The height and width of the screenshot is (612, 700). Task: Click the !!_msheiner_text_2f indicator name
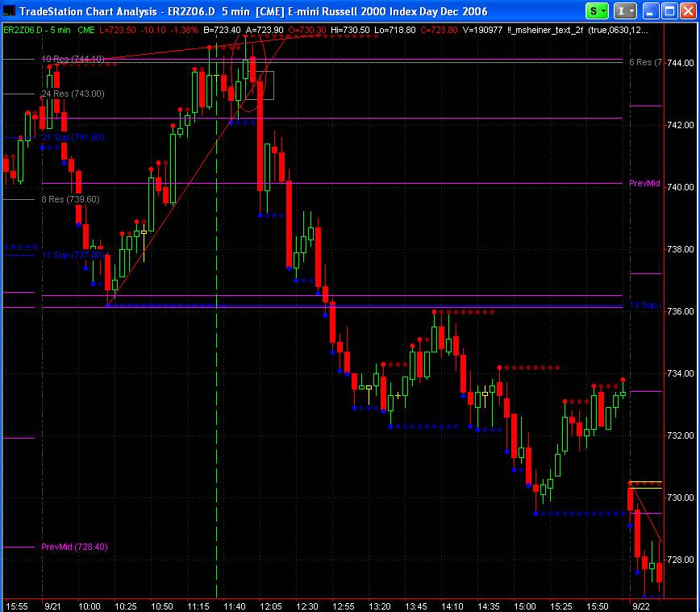coord(545,31)
